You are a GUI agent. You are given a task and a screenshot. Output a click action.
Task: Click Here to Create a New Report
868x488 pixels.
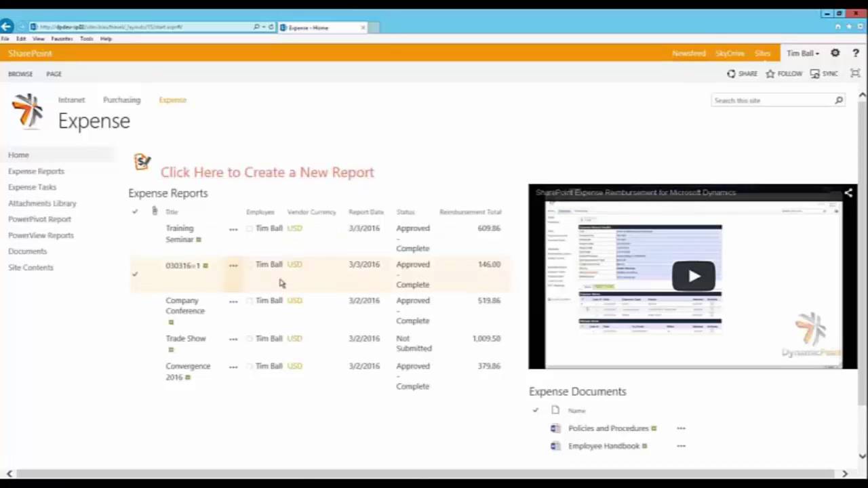tap(267, 171)
